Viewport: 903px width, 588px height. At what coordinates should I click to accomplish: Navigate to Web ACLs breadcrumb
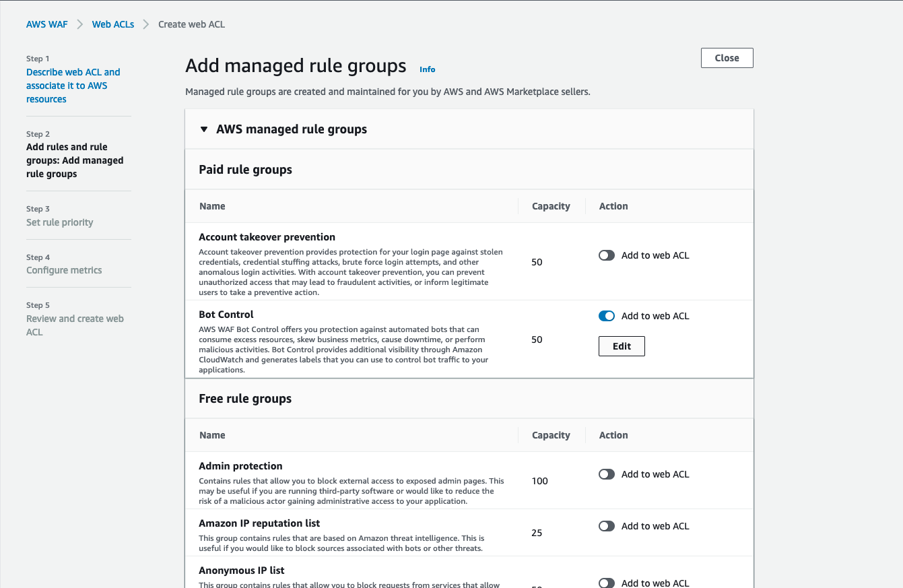[x=113, y=24]
